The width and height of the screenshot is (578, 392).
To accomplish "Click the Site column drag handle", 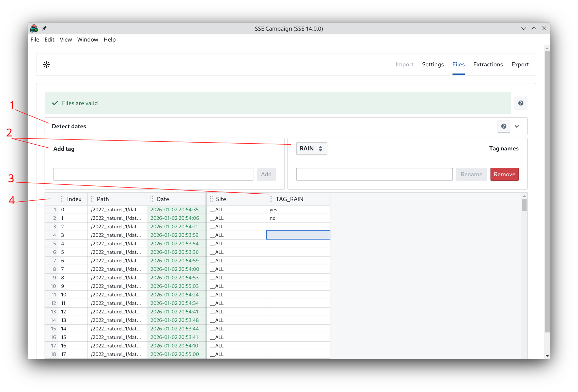I will tap(211, 199).
